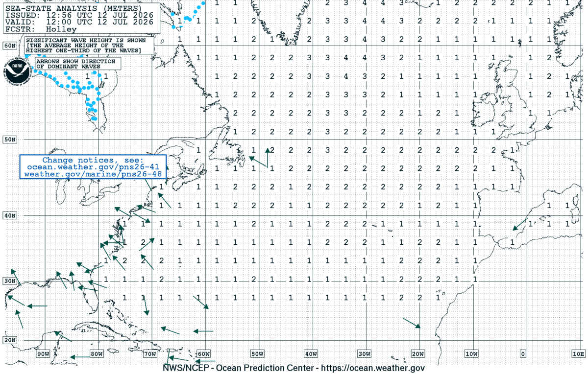Screen dimensions: 588x374
Task: Click the 'SIGNIFICANT WAVE HEIGHT IS SHOWN' legend box
Action: point(90,45)
